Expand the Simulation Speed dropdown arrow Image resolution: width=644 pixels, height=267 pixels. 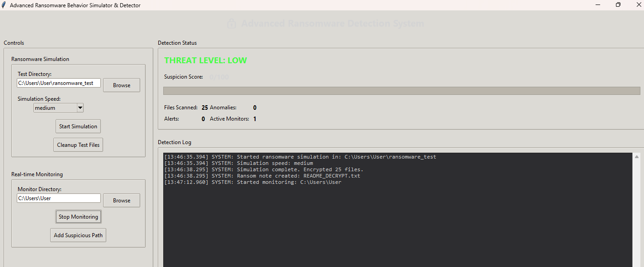[80, 108]
